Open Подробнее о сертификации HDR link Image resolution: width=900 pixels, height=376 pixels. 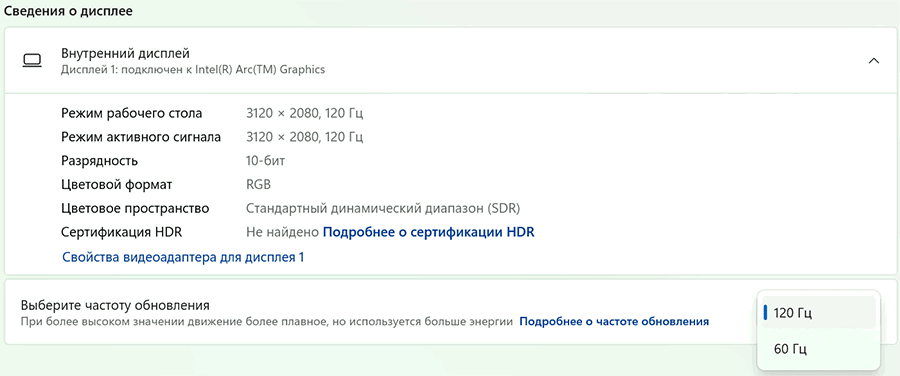[x=428, y=232]
